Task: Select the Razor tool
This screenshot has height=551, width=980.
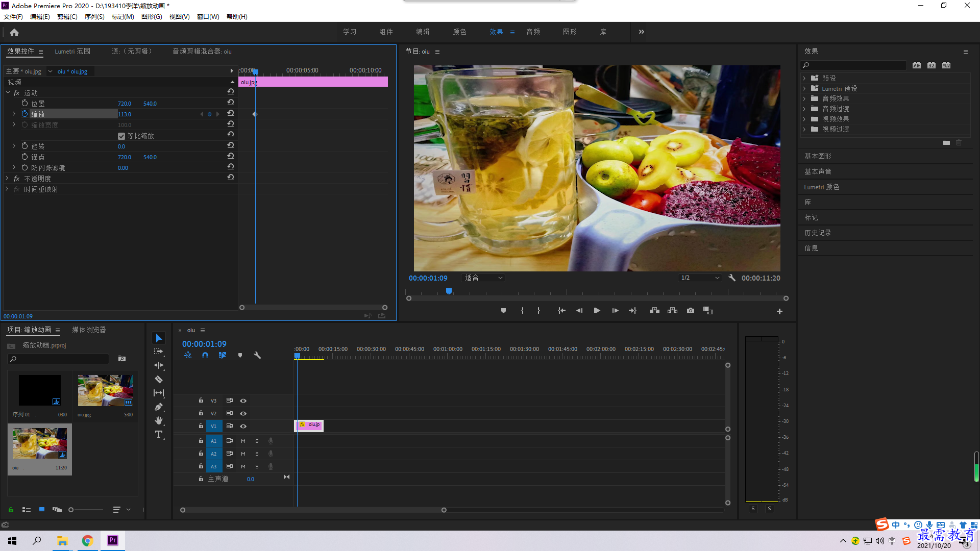Action: pyautogui.click(x=159, y=379)
